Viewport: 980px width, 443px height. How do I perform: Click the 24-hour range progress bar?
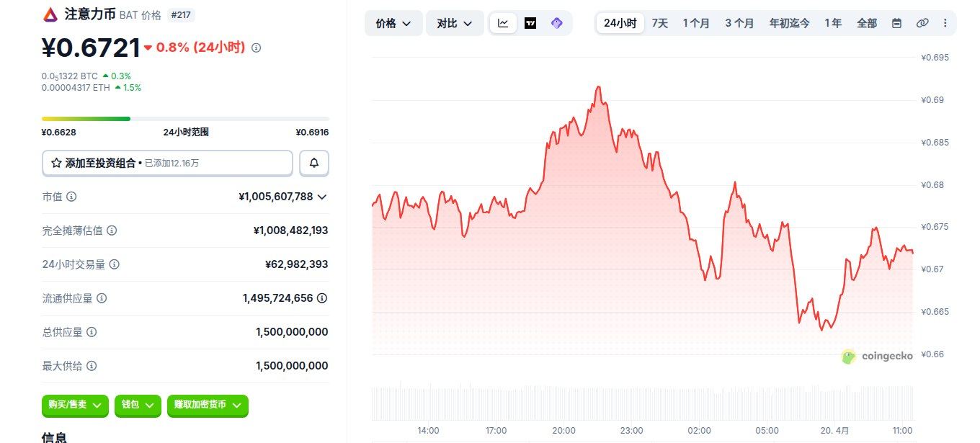[185, 119]
